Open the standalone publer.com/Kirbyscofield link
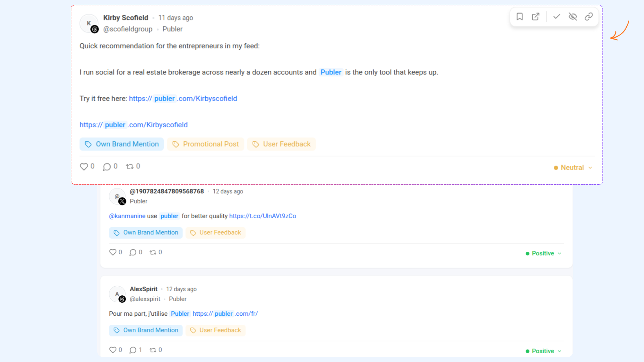This screenshot has width=644, height=362. (x=133, y=125)
